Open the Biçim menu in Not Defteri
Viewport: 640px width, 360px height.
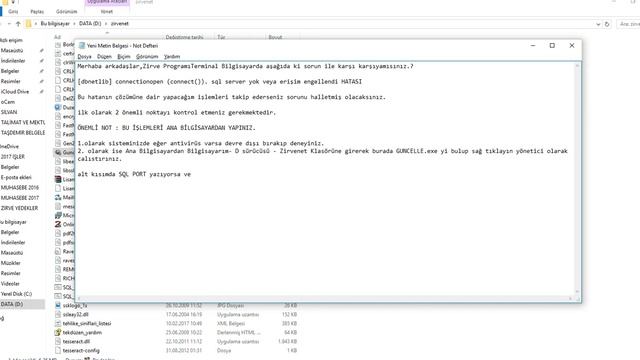[124, 56]
